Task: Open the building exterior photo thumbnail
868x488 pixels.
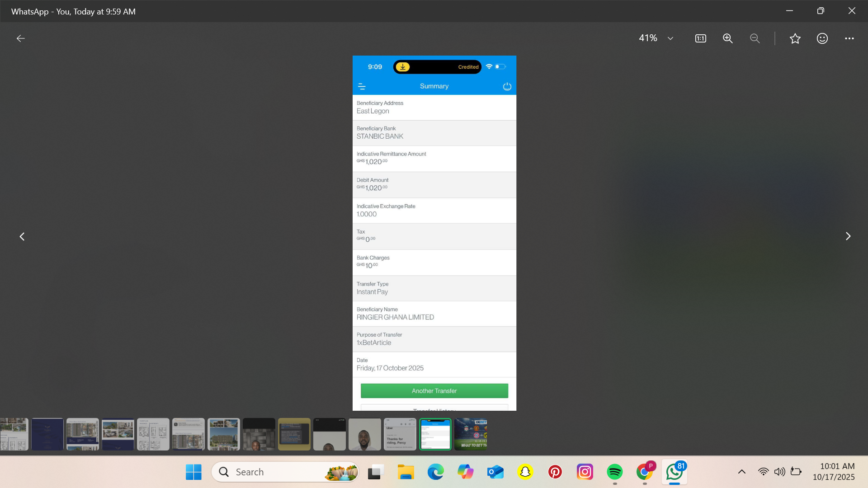Action: tap(223, 434)
